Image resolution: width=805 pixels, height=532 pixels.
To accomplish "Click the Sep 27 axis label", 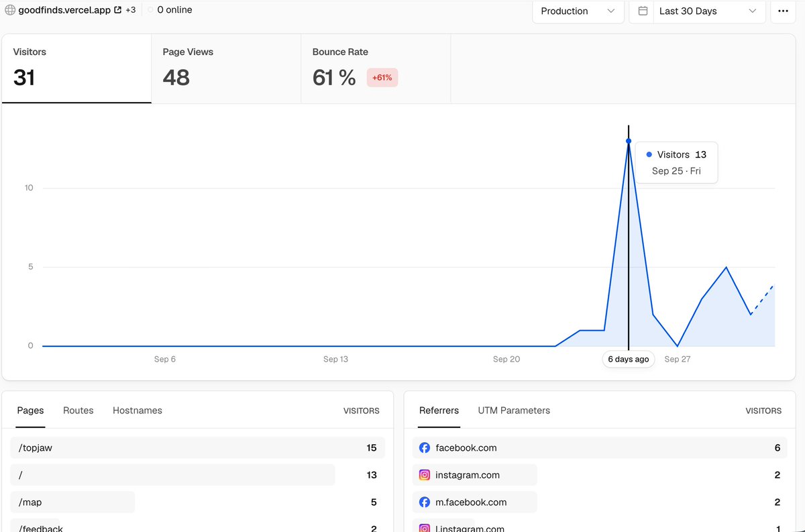I will (x=677, y=359).
